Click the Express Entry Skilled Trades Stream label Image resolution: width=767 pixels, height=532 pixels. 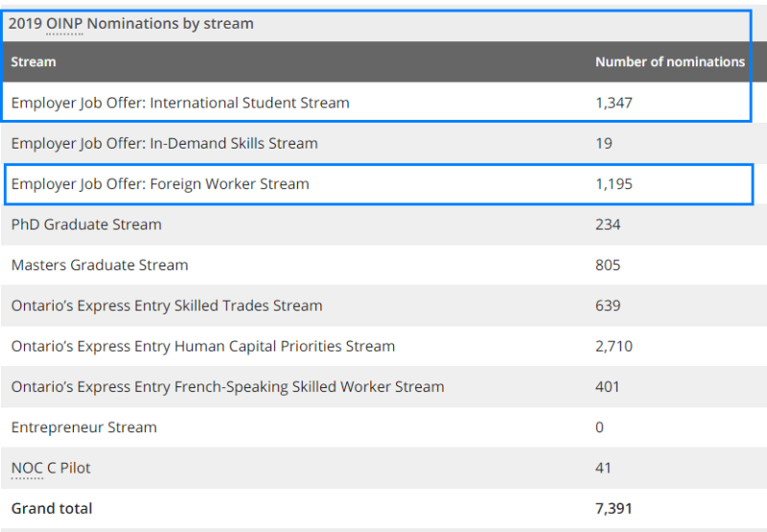pos(167,306)
